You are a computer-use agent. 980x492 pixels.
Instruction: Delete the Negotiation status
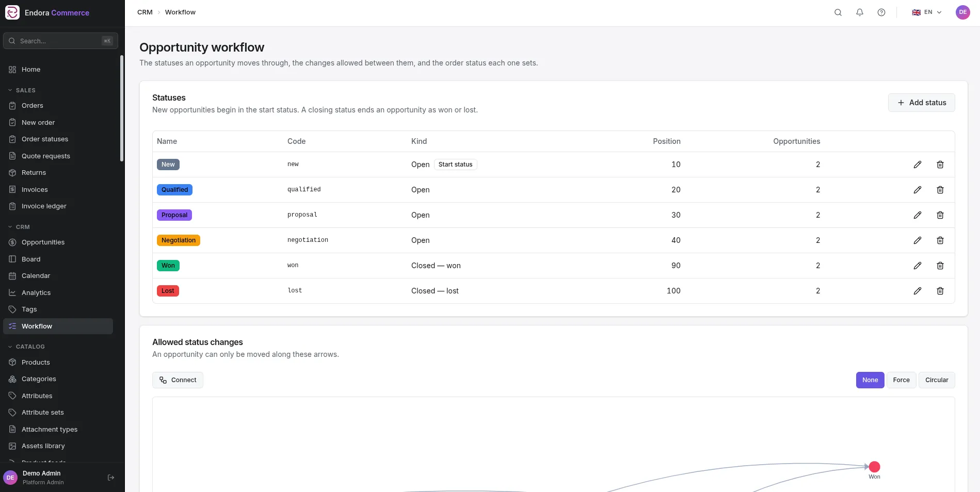coord(940,240)
